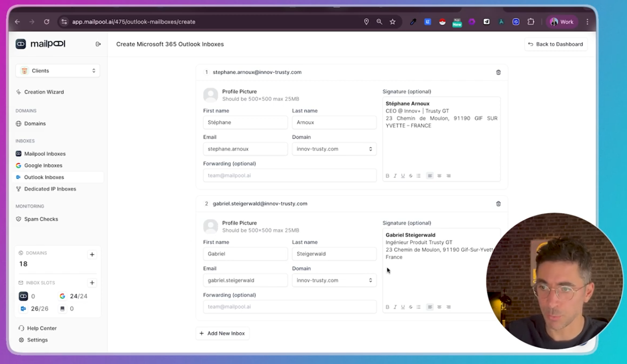This screenshot has height=364, width=627.
Task: Click Add New Inbox button
Action: (x=222, y=333)
